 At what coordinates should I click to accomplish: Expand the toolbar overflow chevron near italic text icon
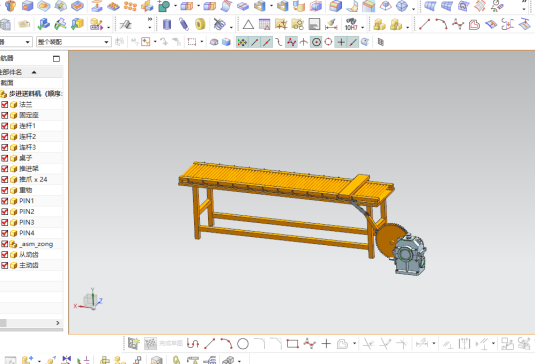pyautogui.click(x=150, y=19)
